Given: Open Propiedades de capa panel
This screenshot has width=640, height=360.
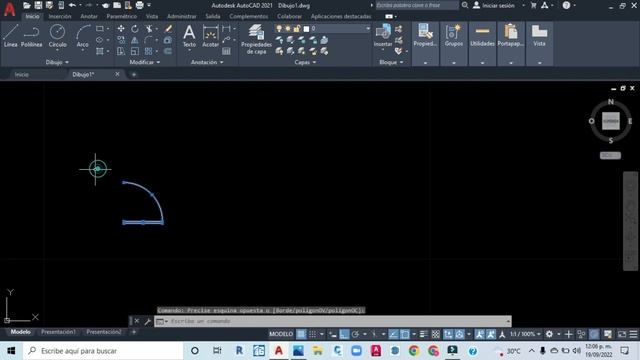Looking at the screenshot, I should point(256,40).
